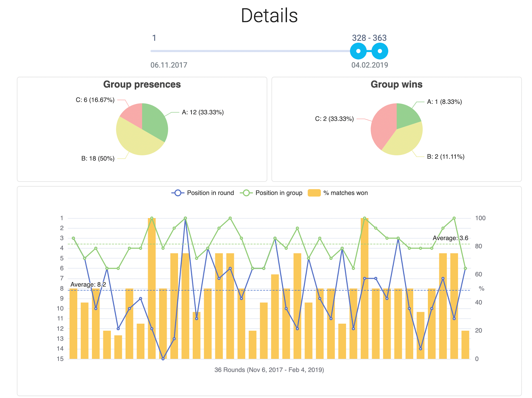The height and width of the screenshot is (398, 532).
Task: Click the 'A: 12 (33.33%)' pie label
Action: (203, 112)
